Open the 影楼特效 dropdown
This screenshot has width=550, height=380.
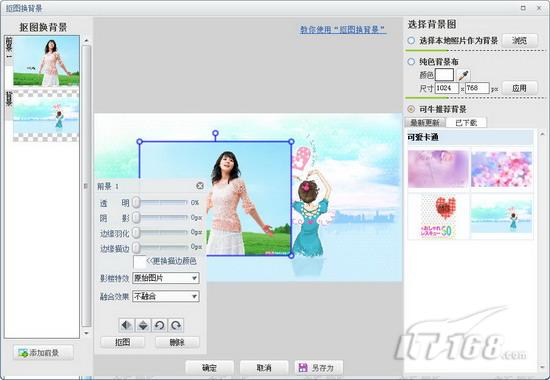click(166, 278)
